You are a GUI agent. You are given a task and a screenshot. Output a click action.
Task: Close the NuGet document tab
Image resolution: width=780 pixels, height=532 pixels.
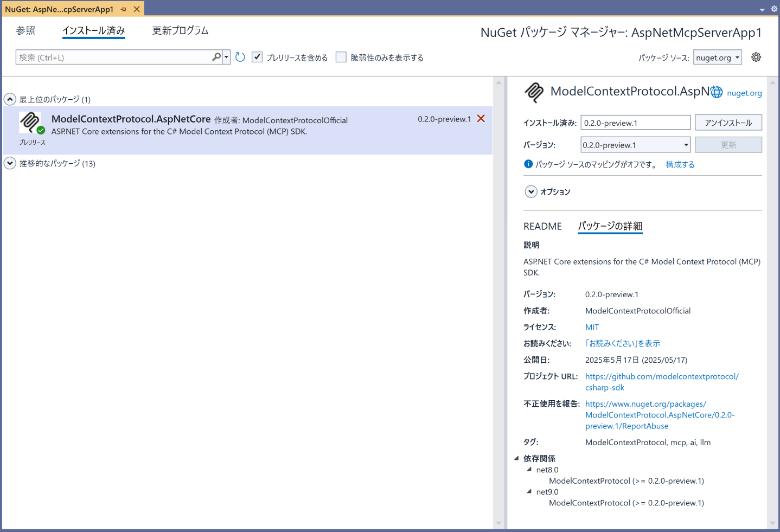137,9
